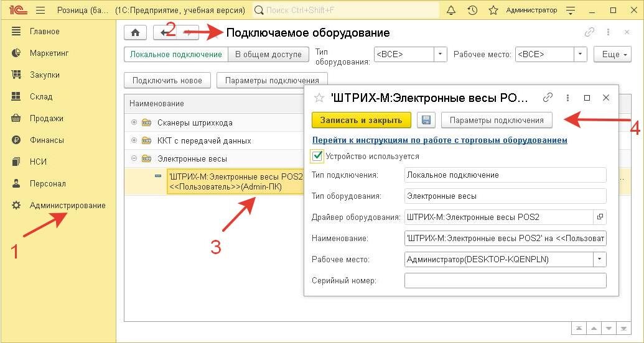Open driver field link button
The image size is (644, 343).
point(600,217)
